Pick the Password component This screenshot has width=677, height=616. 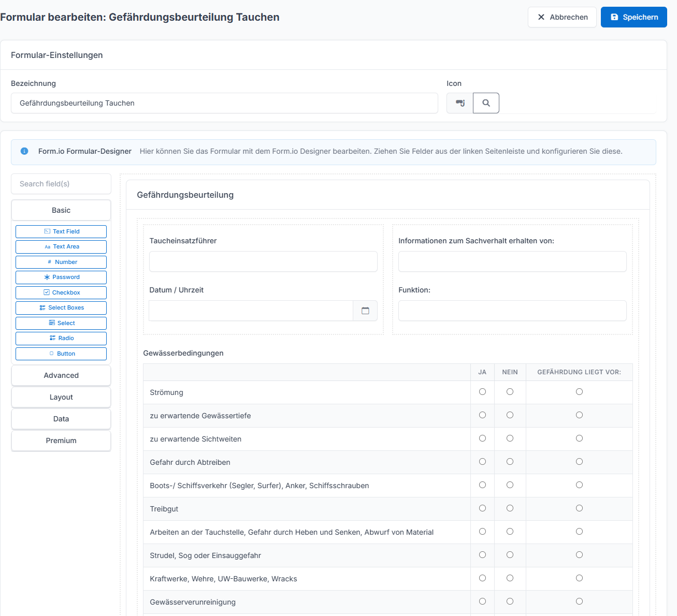(61, 277)
